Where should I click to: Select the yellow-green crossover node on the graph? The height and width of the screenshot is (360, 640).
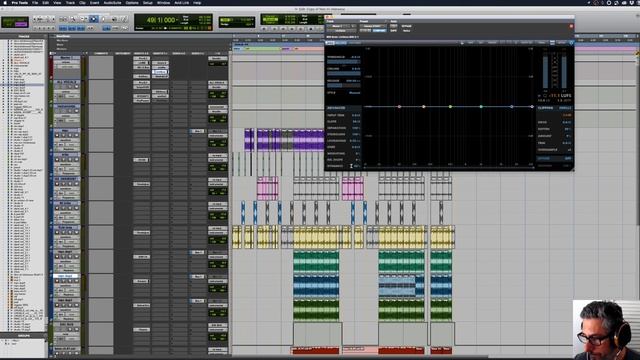point(450,107)
